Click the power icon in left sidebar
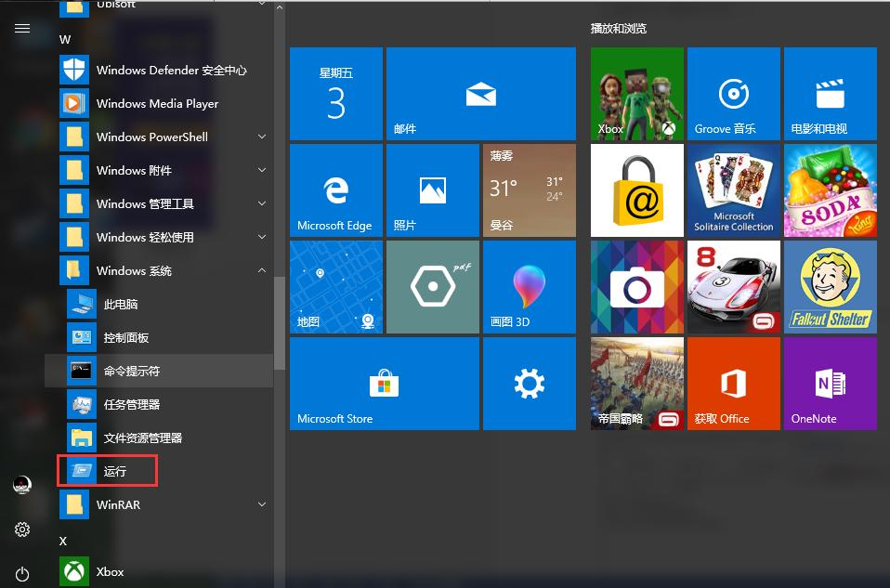 pyautogui.click(x=22, y=575)
